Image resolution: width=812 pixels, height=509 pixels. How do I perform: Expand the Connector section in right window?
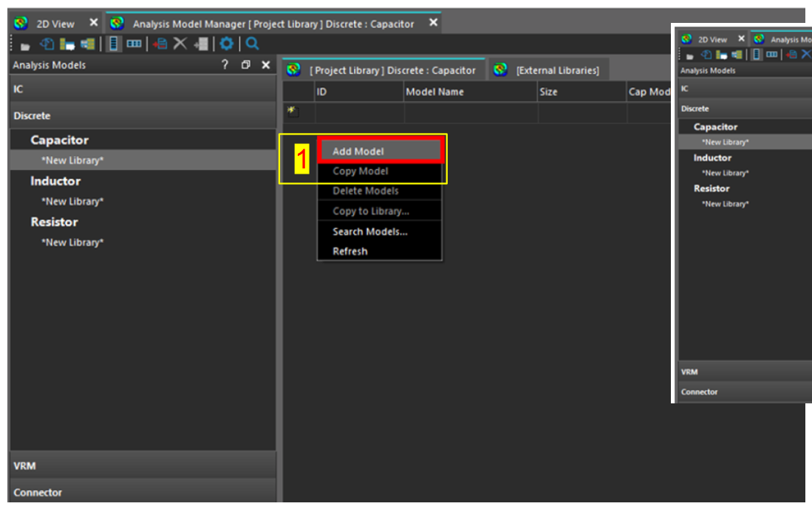click(x=746, y=392)
